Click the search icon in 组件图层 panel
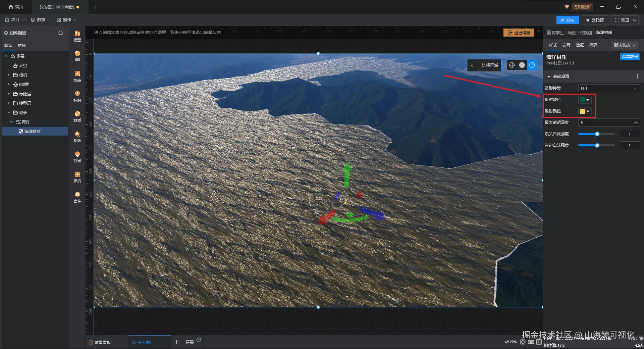Screen dimensions: 644x349 (61, 33)
